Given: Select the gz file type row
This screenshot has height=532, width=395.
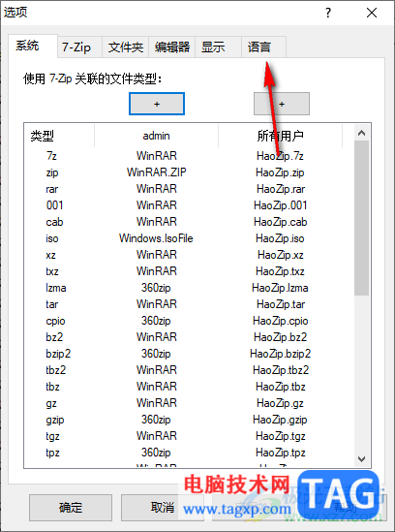Looking at the screenshot, I should 188,403.
